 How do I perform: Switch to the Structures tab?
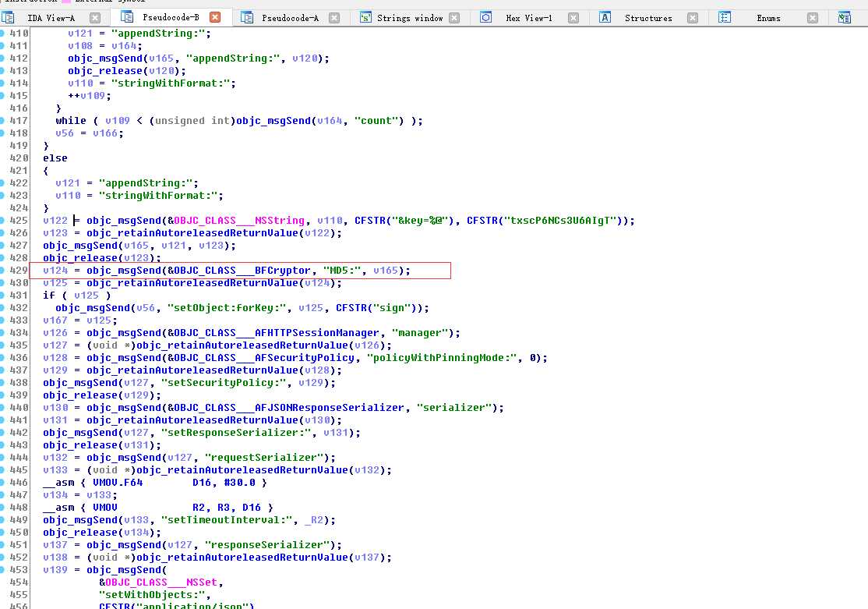pos(647,17)
